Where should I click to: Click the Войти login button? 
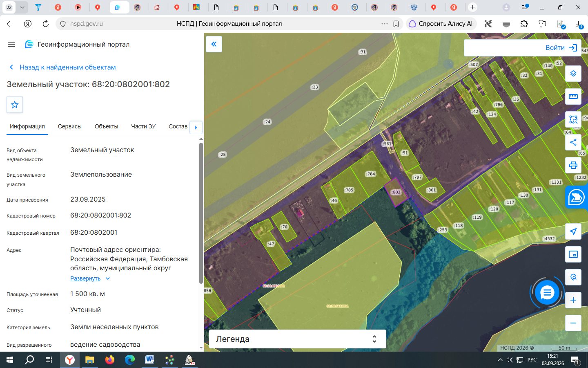point(561,48)
